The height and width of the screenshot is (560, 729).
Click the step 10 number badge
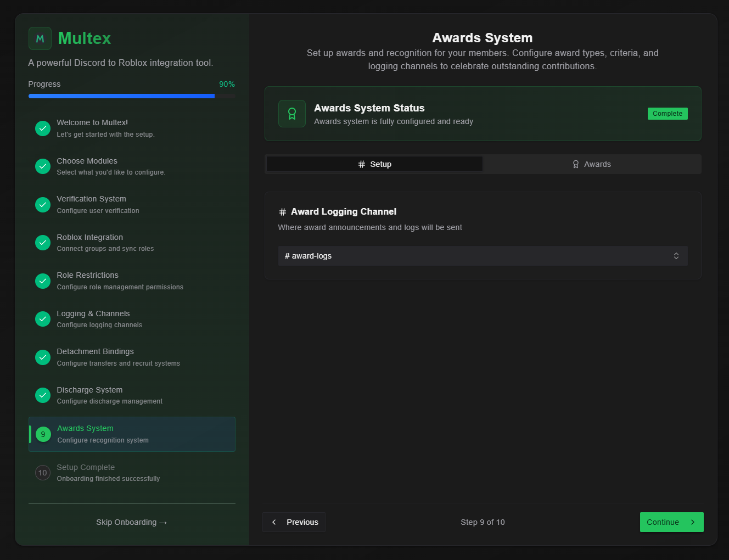pyautogui.click(x=43, y=473)
